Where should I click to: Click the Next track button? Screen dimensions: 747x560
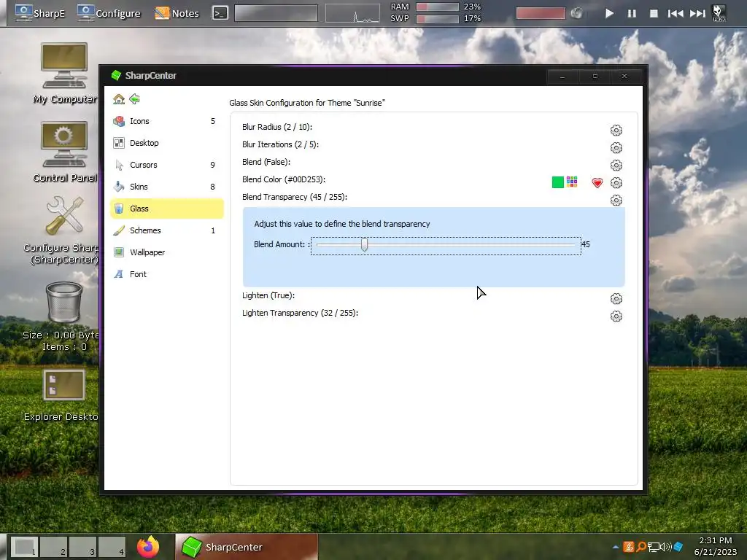[x=698, y=13]
